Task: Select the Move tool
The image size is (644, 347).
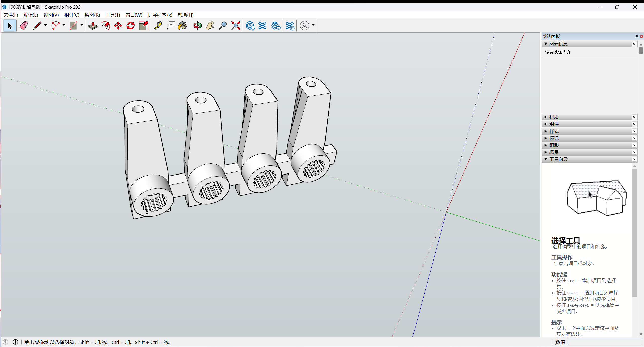Action: [x=118, y=26]
